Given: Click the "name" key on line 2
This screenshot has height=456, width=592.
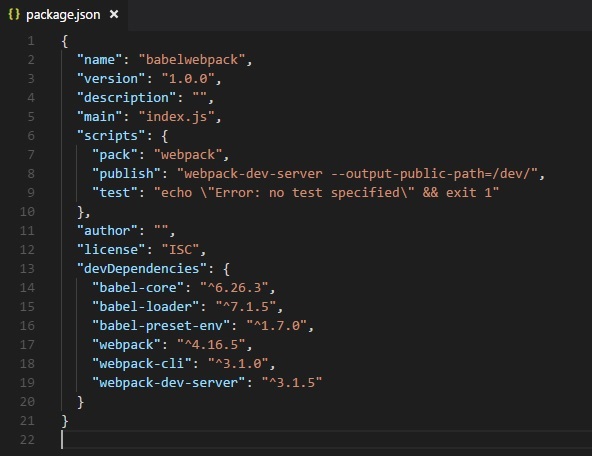Looking at the screenshot, I should click(99, 60).
